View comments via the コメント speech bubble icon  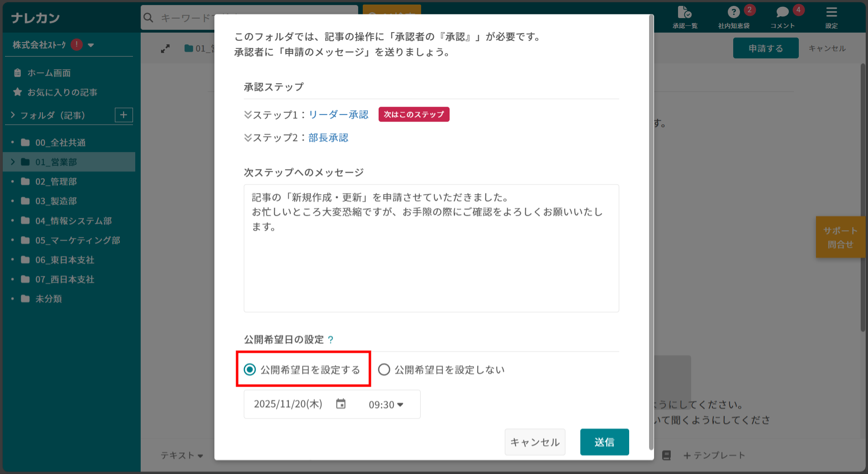(x=782, y=13)
